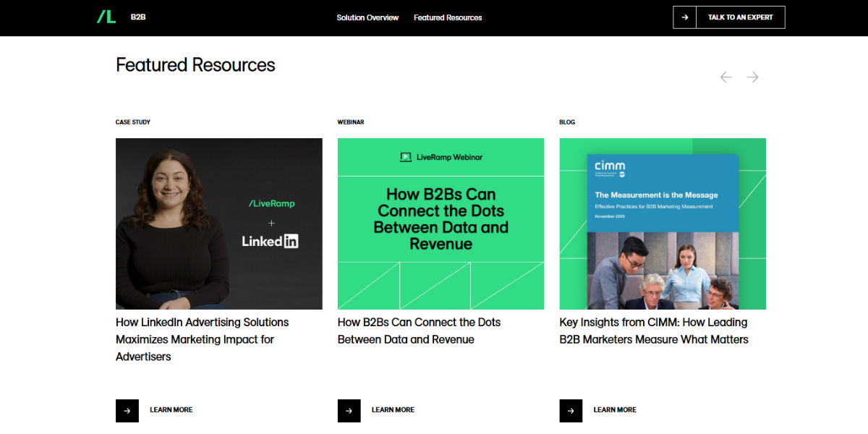Click the WEBINAR category label
This screenshot has height=434, width=868.
click(351, 122)
